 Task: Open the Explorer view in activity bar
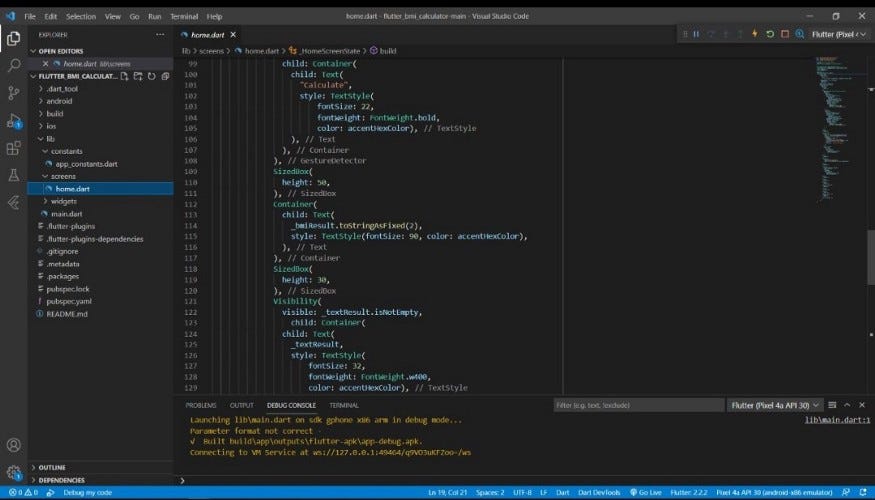coord(13,38)
